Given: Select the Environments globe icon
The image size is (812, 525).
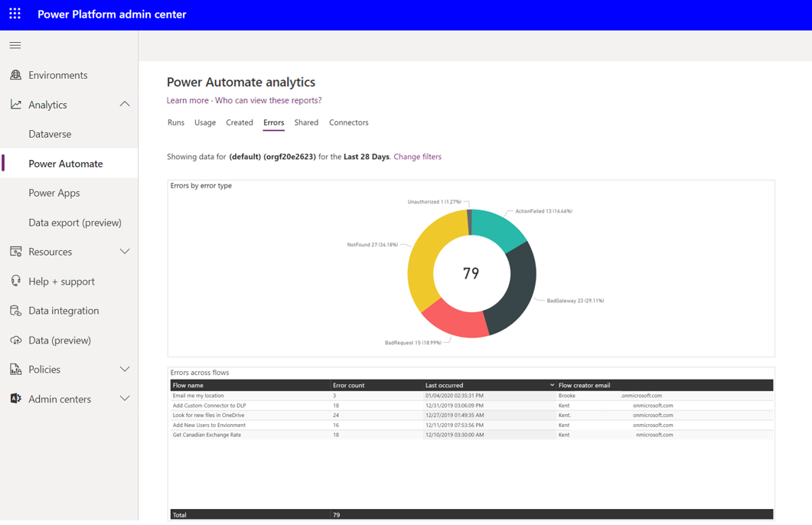Looking at the screenshot, I should [x=16, y=75].
